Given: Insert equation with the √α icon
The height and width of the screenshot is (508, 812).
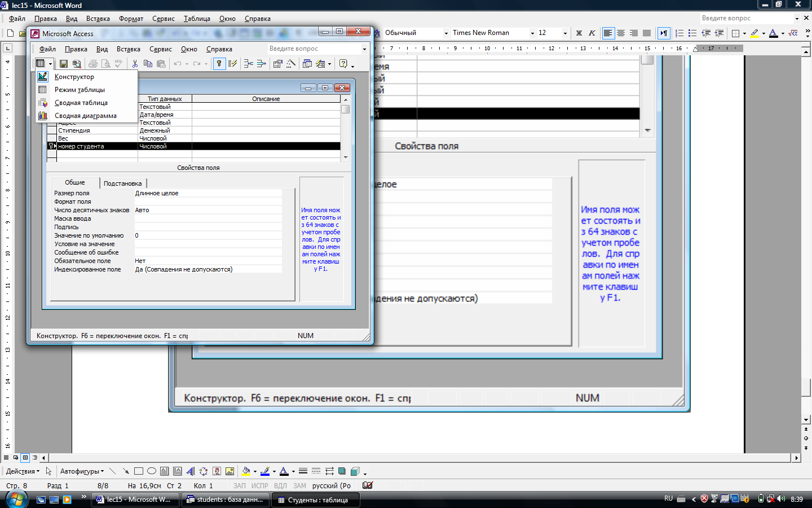Looking at the screenshot, I should pyautogui.click(x=793, y=33).
